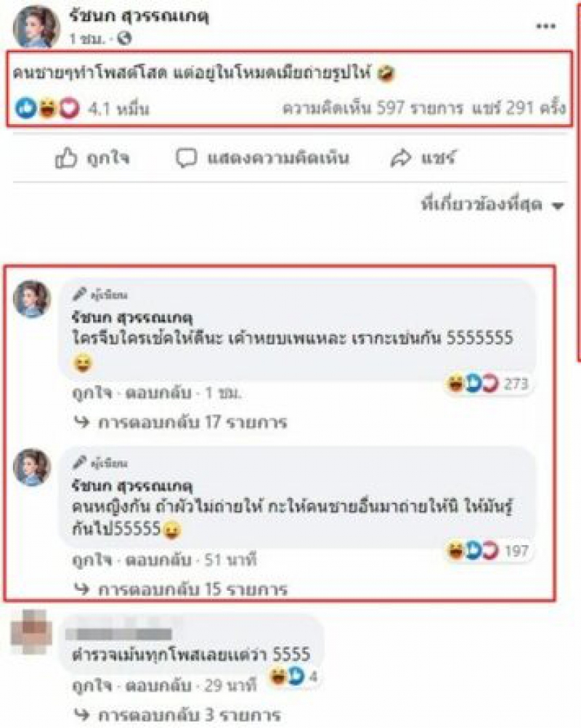View reactions on comment with 273 count
Image resolution: width=581 pixels, height=728 pixels.
[x=487, y=383]
